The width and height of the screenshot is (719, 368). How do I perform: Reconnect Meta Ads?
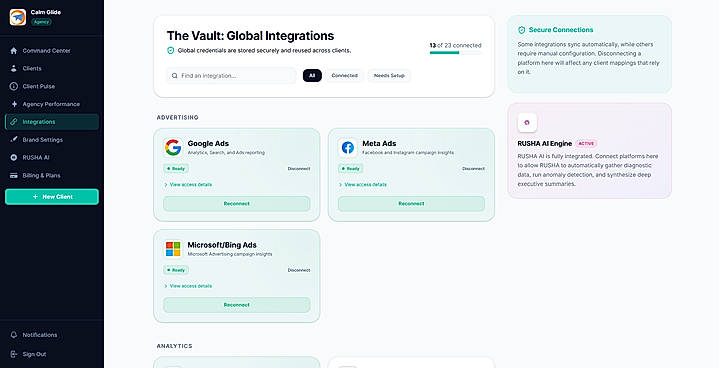click(x=411, y=203)
